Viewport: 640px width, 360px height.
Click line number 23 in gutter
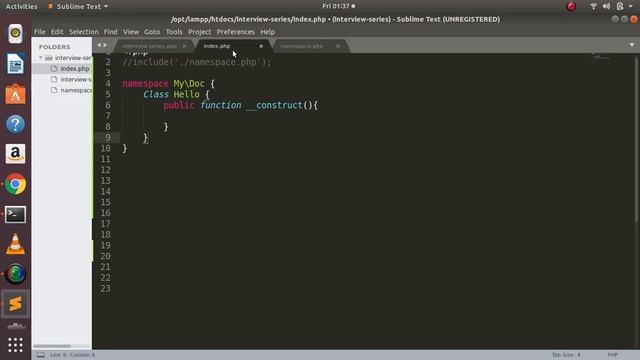pyautogui.click(x=105, y=289)
